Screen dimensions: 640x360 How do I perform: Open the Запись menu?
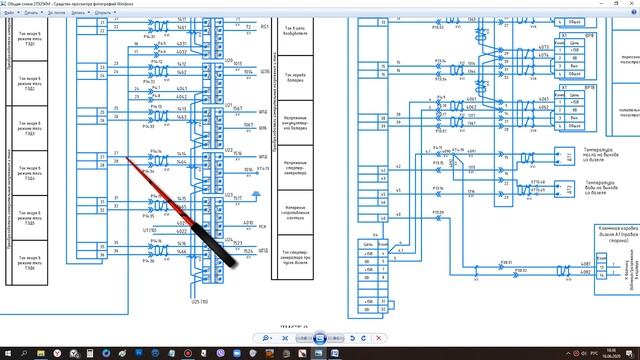78,13
